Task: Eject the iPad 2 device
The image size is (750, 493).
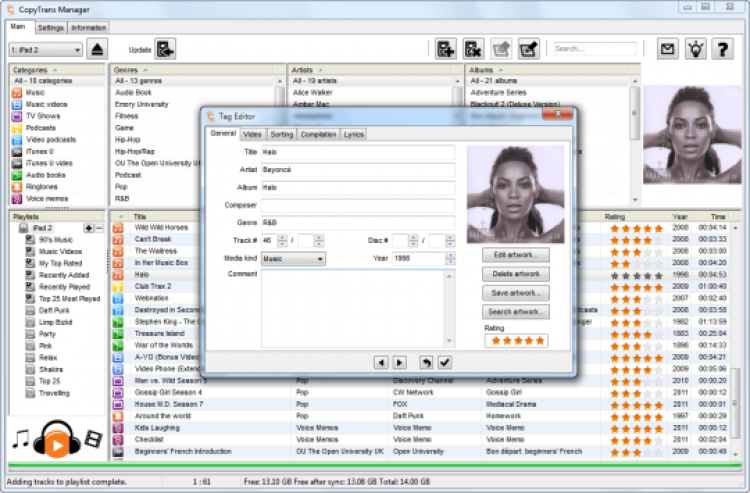Action: pos(97,49)
